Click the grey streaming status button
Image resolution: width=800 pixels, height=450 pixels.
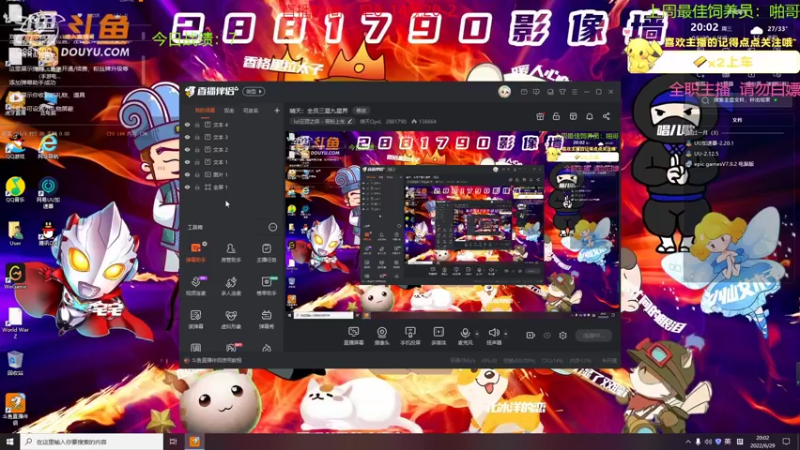(593, 336)
